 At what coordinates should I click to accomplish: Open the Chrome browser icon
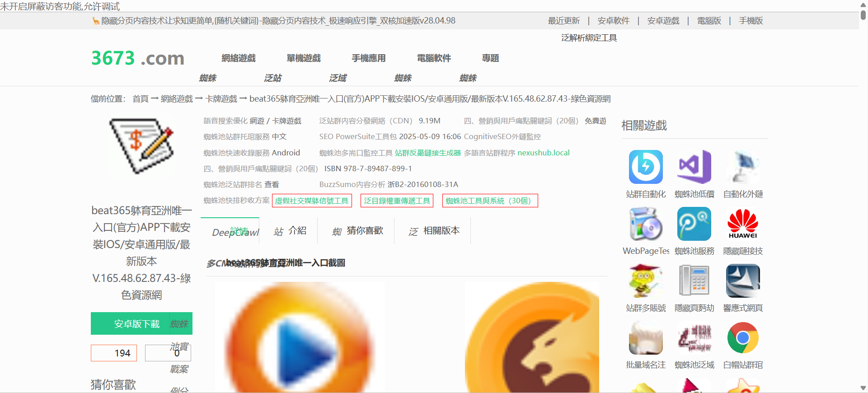pyautogui.click(x=743, y=337)
